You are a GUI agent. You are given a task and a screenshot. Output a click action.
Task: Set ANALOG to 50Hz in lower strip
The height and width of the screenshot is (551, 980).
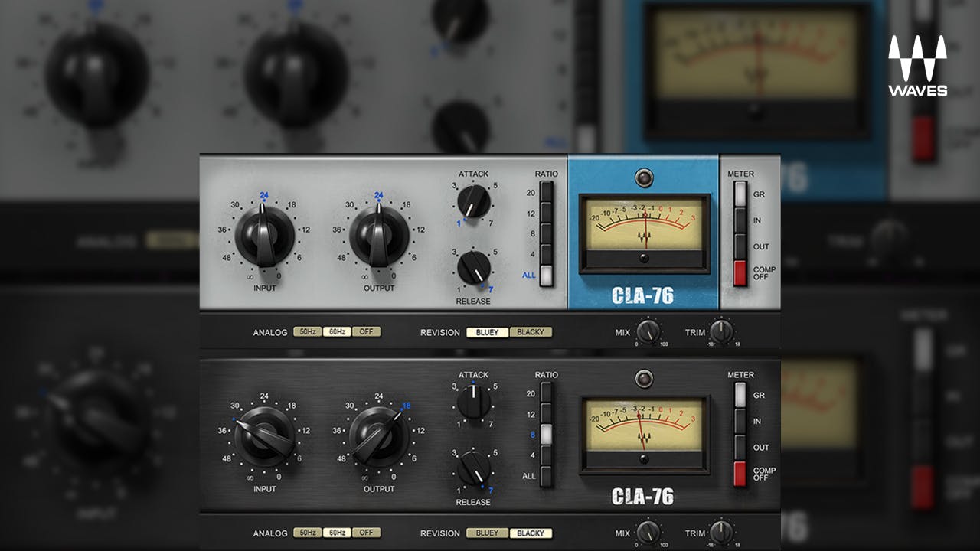[x=308, y=533]
